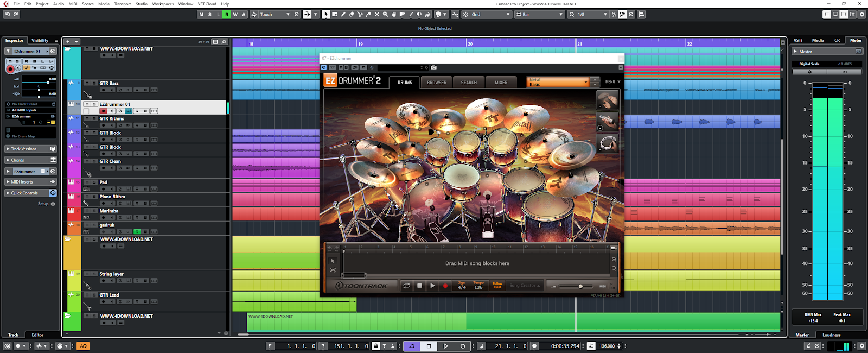Open the EZdrummer song track menu icon
Viewport: 868px width, 353px height.
pyautogui.click(x=614, y=248)
